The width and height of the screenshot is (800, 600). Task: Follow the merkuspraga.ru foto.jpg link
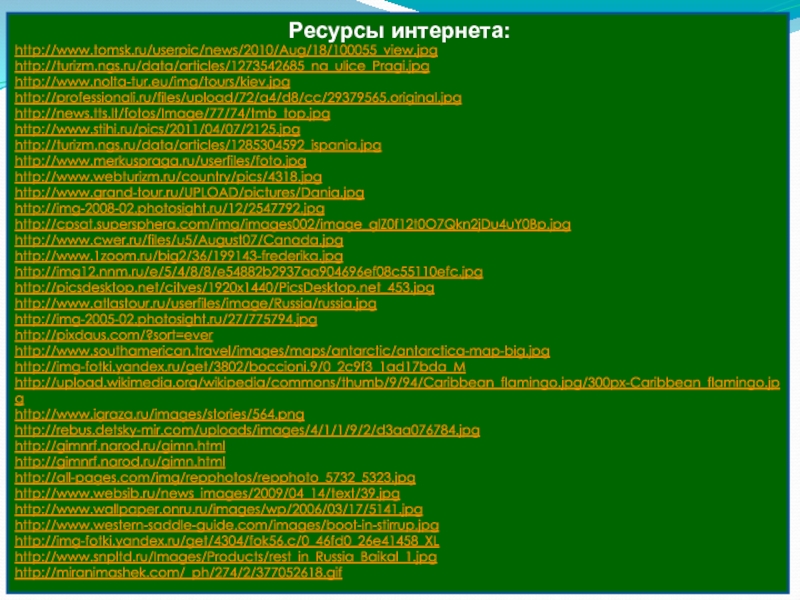[x=160, y=161]
